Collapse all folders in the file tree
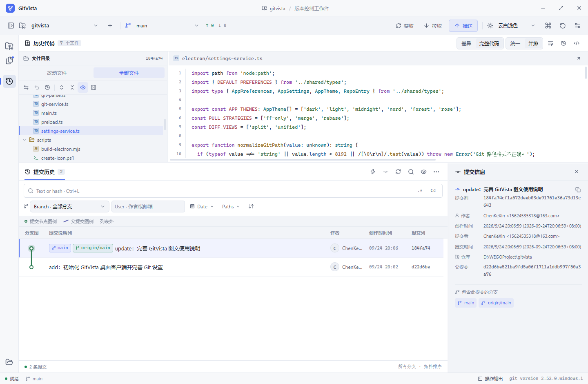Image resolution: width=588 pixels, height=384 pixels. pos(72,87)
